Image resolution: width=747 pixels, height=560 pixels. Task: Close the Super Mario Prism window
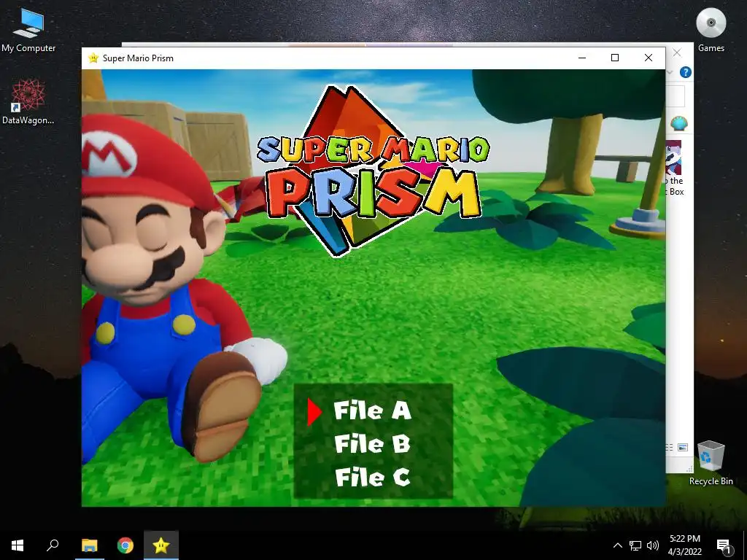click(649, 58)
